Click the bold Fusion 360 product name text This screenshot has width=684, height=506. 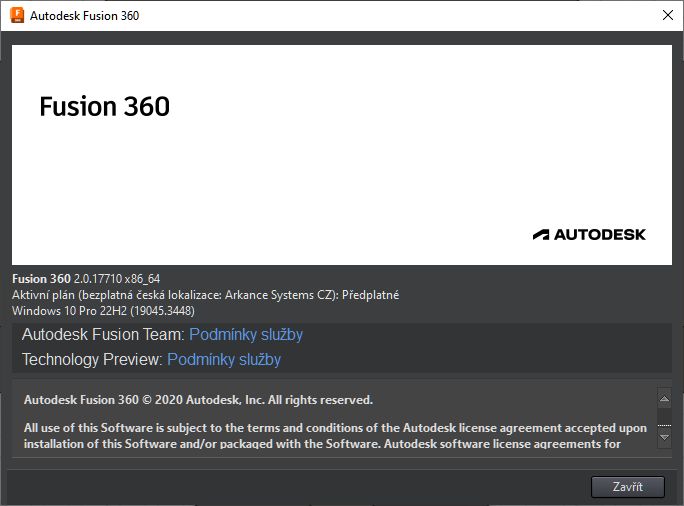(41, 279)
